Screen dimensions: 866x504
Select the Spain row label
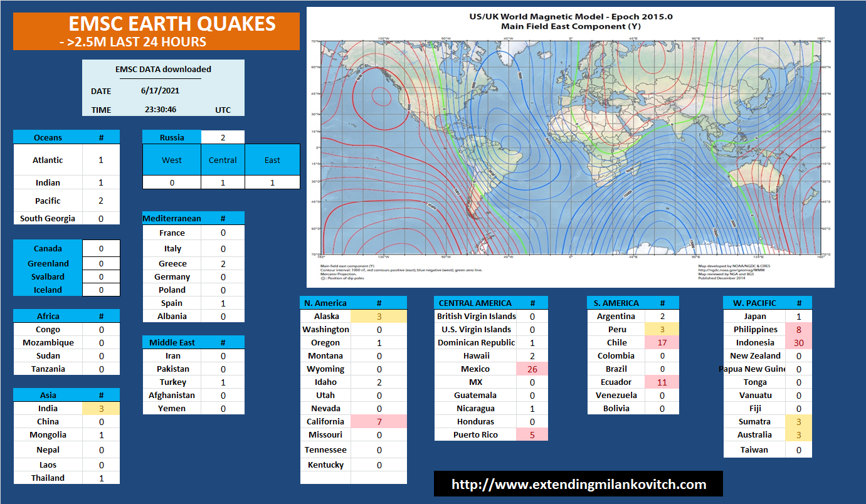click(x=172, y=303)
